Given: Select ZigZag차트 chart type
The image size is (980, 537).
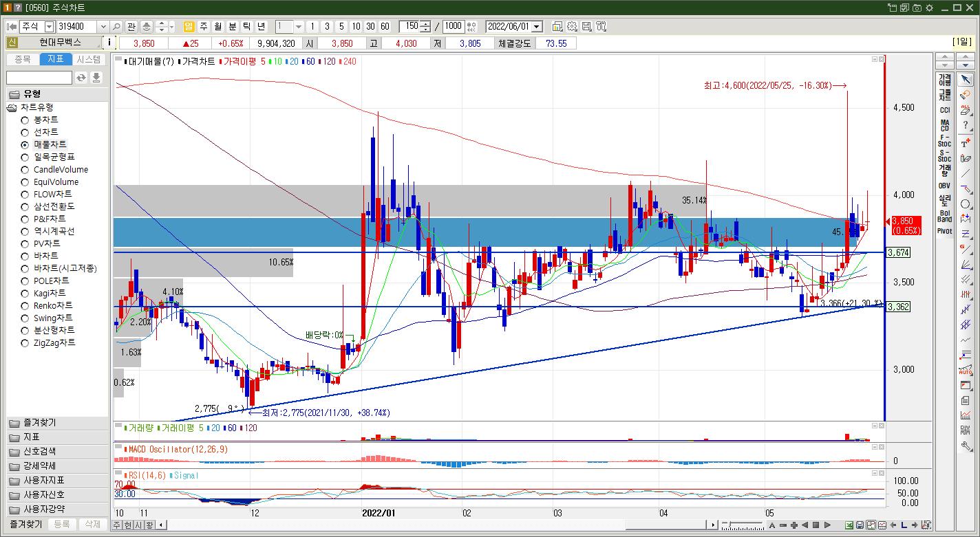Looking at the screenshot, I should pos(48,342).
